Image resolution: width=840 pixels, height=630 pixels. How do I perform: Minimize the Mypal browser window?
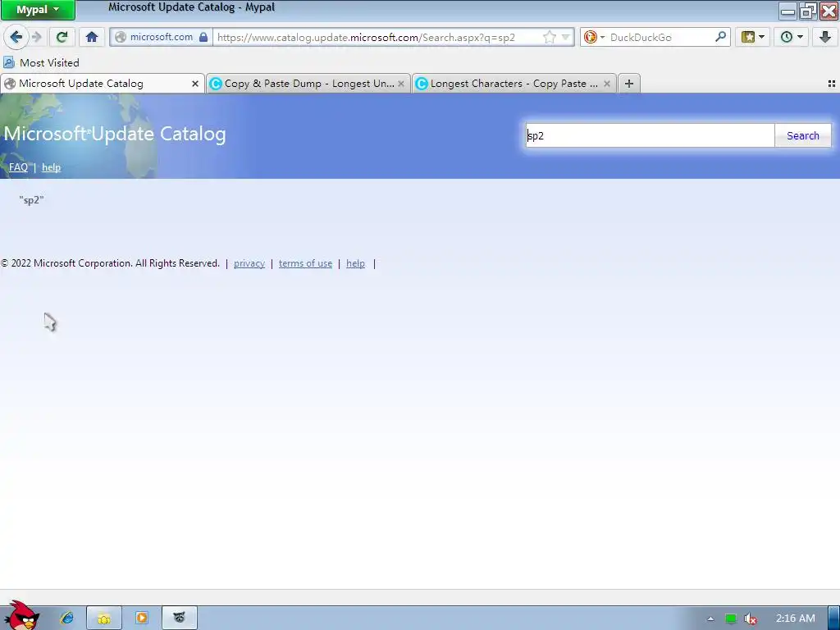pos(787,10)
